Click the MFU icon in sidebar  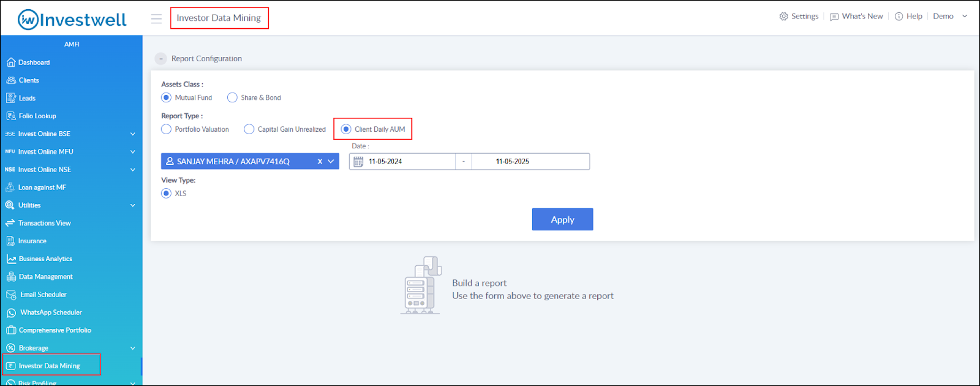10,151
